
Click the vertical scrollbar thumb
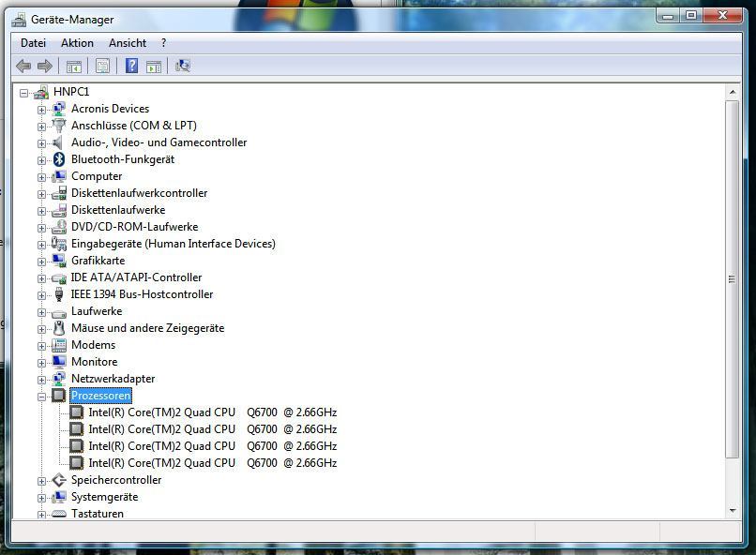point(733,279)
